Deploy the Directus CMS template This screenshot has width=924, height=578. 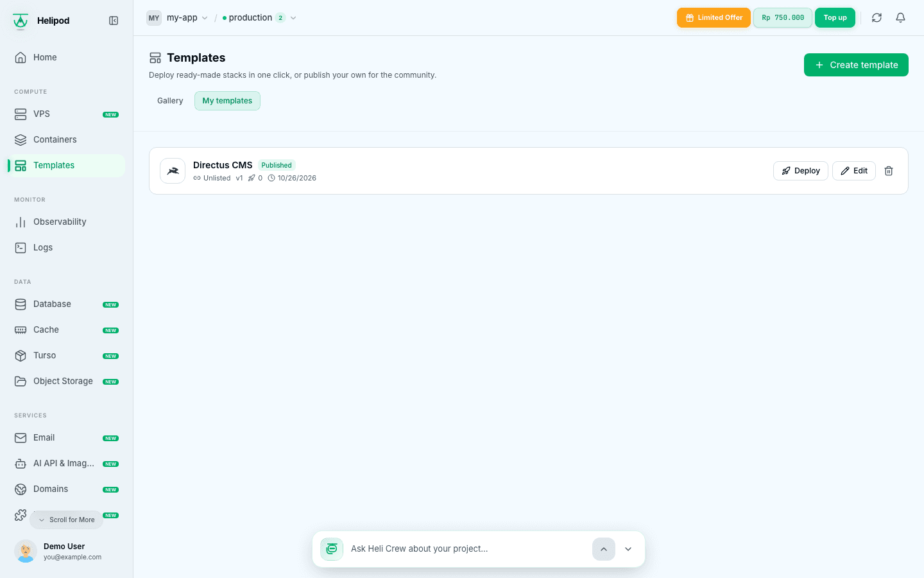pyautogui.click(x=801, y=171)
